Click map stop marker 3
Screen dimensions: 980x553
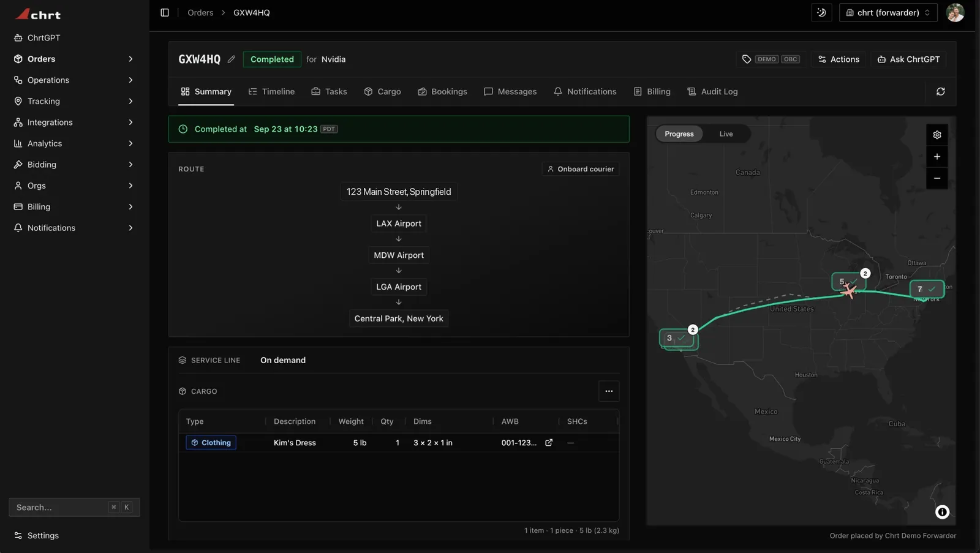pyautogui.click(x=676, y=338)
